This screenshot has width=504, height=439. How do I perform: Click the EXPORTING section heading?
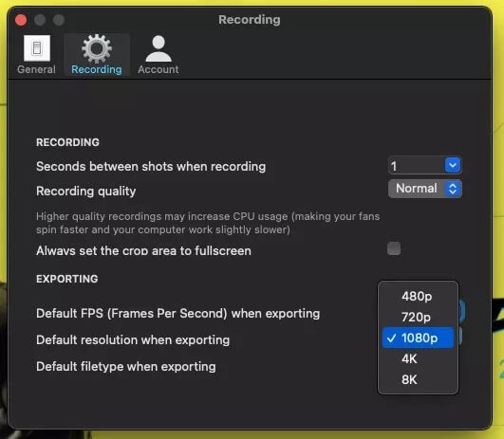coord(66,279)
